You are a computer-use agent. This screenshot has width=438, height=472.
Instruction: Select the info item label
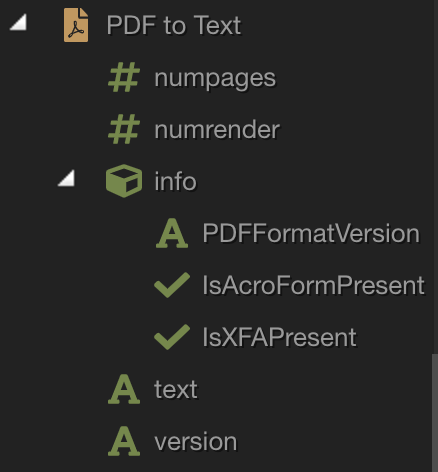pos(175,181)
